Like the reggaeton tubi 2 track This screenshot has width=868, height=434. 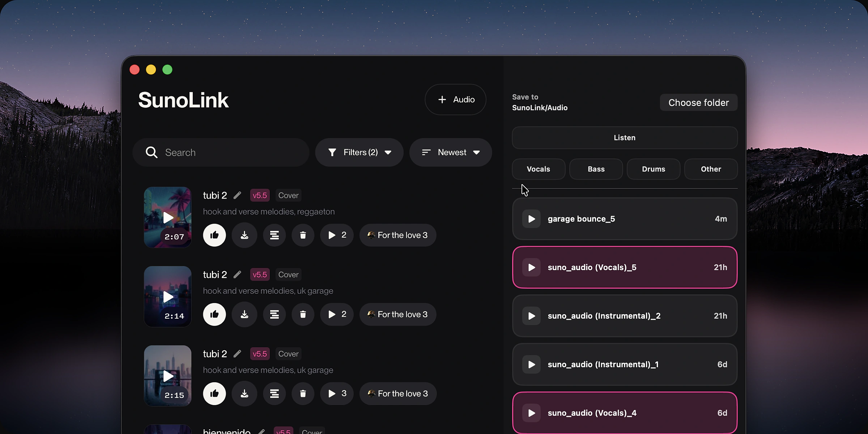point(214,235)
